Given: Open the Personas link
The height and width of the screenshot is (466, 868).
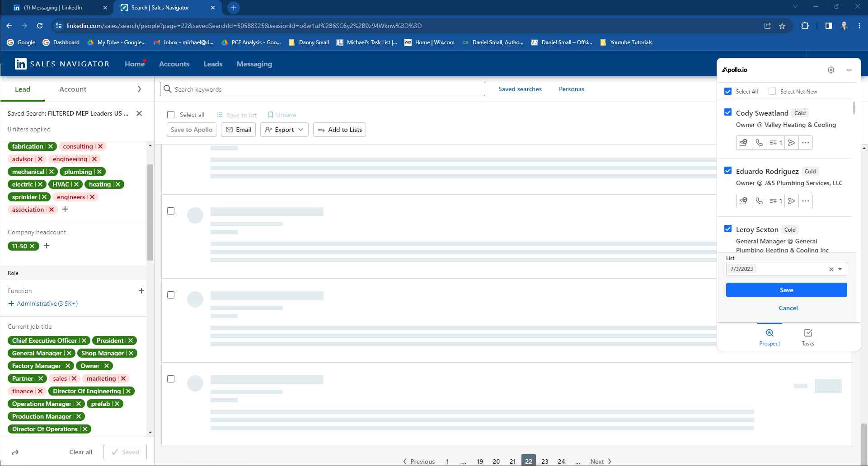Looking at the screenshot, I should 571,89.
